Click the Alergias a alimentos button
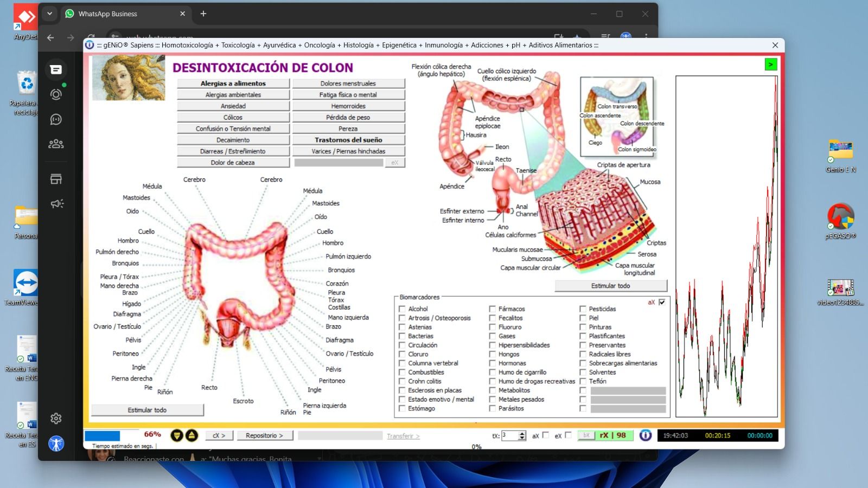This screenshot has height=488, width=868. [233, 84]
